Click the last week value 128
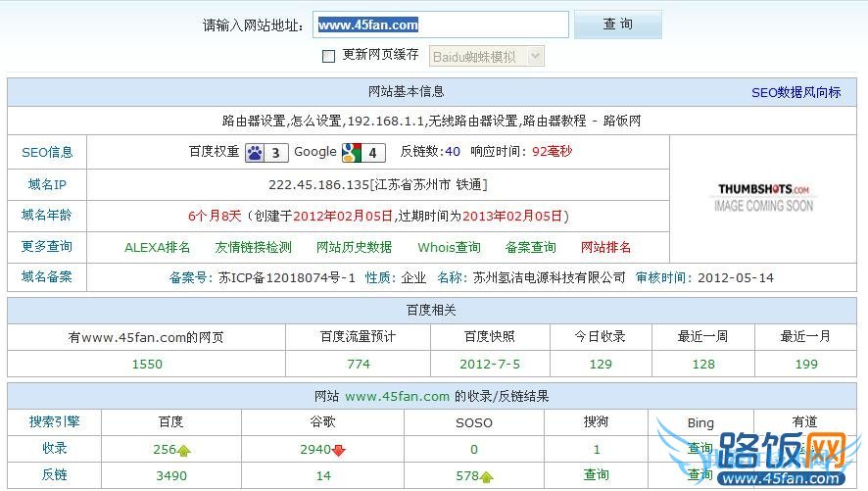The width and height of the screenshot is (868, 491). [x=703, y=365]
